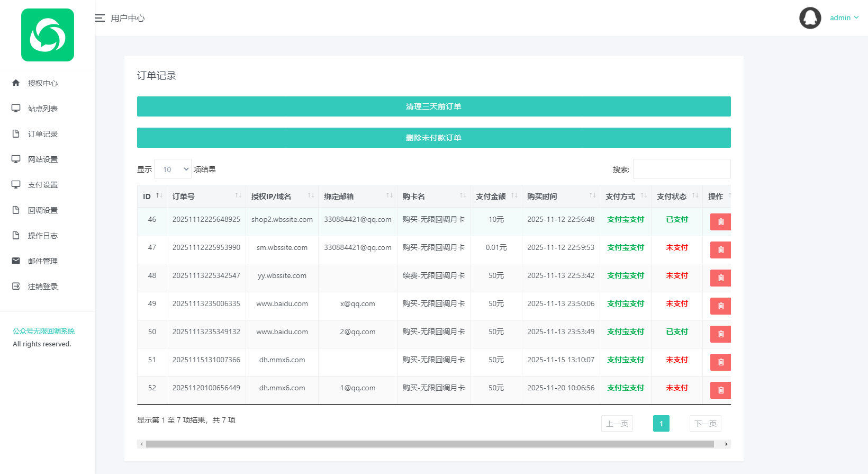The width and height of the screenshot is (868, 474).
Task: Click 清理三天前订单 button
Action: tap(433, 106)
